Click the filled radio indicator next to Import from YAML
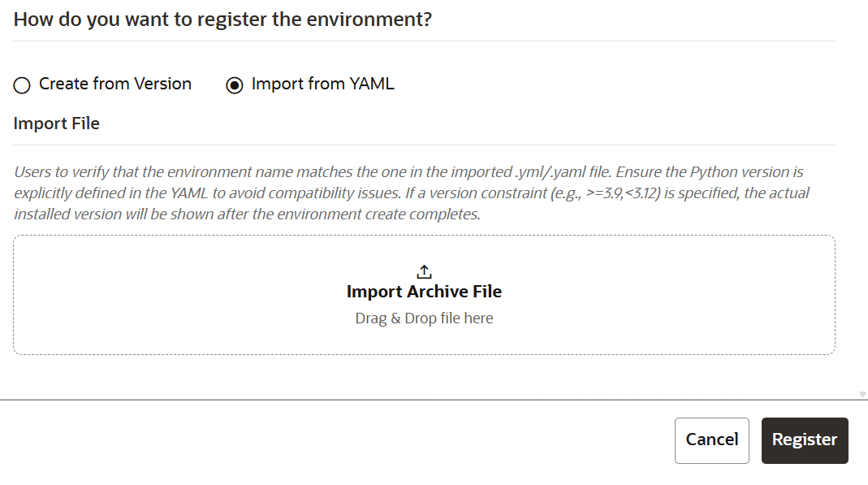868x485 pixels. click(x=235, y=84)
